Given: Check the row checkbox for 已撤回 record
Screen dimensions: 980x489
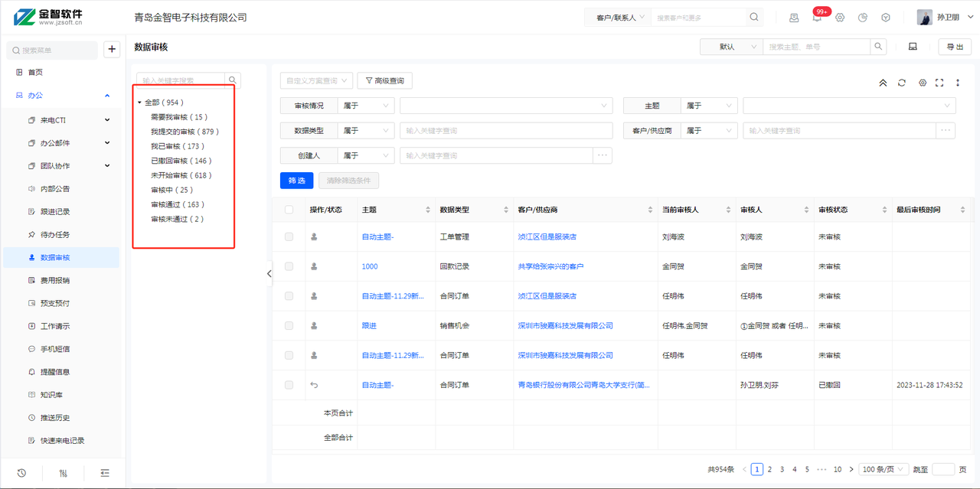Looking at the screenshot, I should [x=289, y=385].
